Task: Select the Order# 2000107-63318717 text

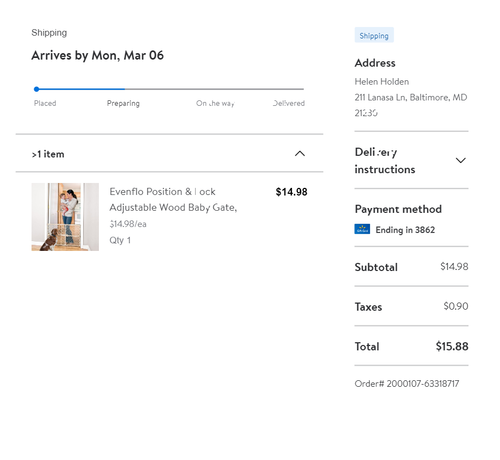Action: (x=407, y=384)
